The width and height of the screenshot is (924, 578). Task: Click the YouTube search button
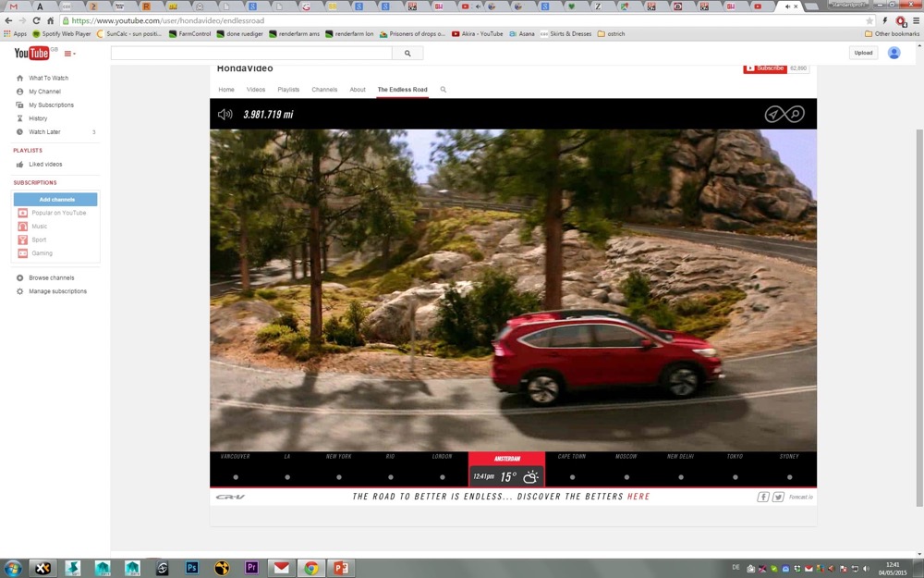click(407, 53)
